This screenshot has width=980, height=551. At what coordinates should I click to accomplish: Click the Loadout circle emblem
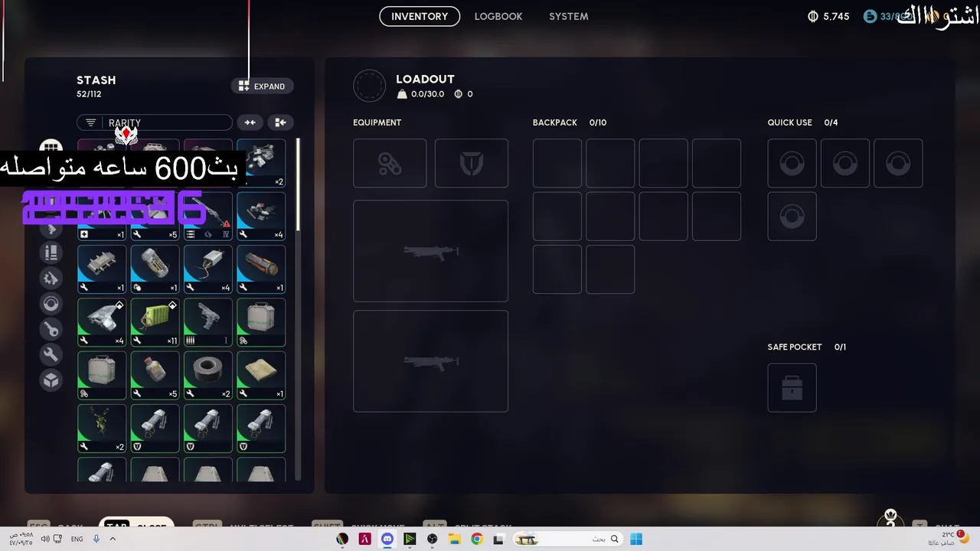tap(369, 86)
